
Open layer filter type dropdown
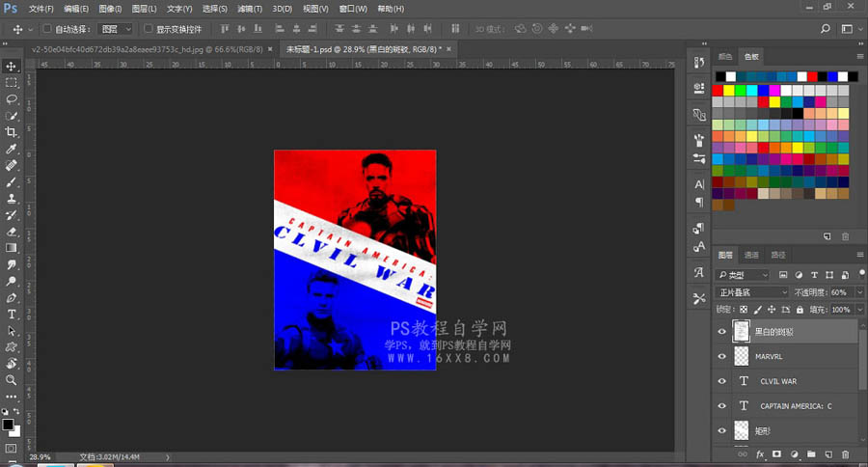tap(743, 275)
